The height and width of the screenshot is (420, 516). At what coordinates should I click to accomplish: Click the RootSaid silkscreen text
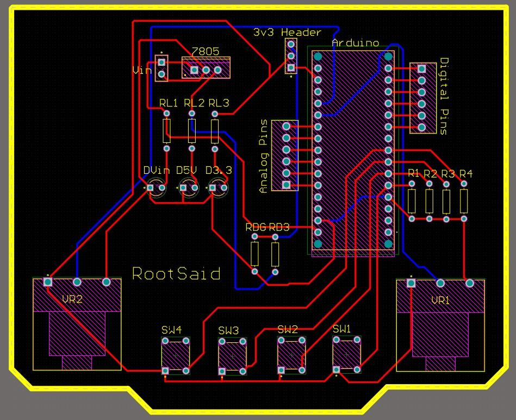(x=177, y=273)
